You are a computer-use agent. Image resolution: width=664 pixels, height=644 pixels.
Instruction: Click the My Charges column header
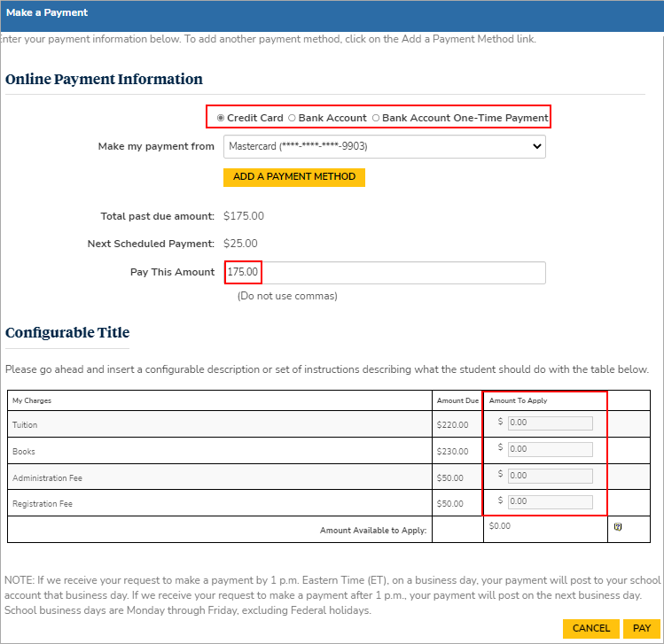pyautogui.click(x=32, y=400)
